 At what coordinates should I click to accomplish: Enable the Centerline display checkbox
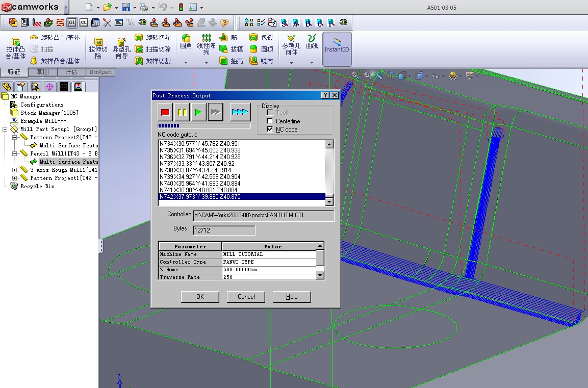(270, 121)
